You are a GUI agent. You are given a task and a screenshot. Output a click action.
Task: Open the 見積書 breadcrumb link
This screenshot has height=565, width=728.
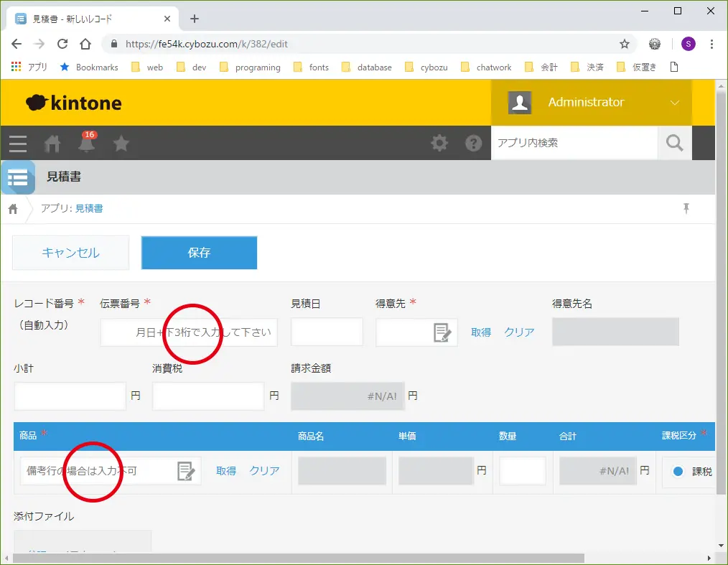point(89,208)
